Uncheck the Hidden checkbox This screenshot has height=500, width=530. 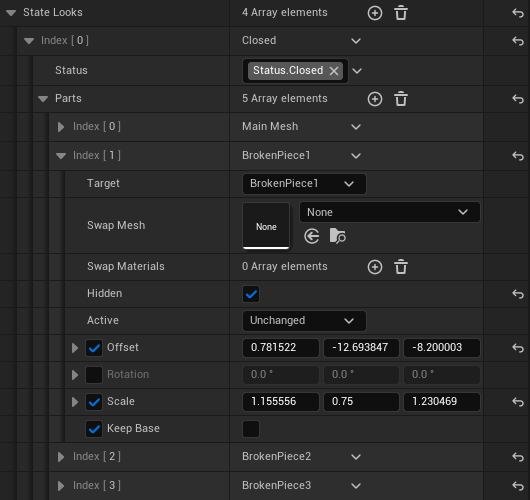click(x=251, y=294)
